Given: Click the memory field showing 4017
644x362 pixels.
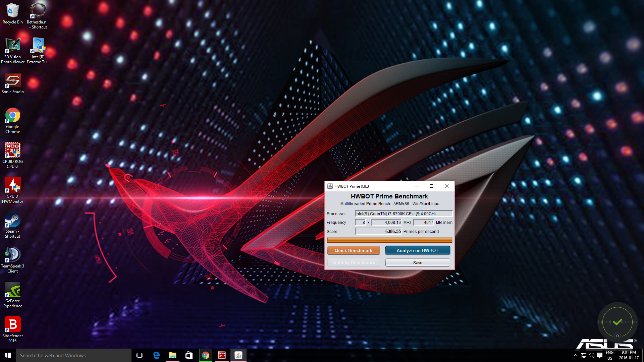Looking at the screenshot, I should point(424,222).
